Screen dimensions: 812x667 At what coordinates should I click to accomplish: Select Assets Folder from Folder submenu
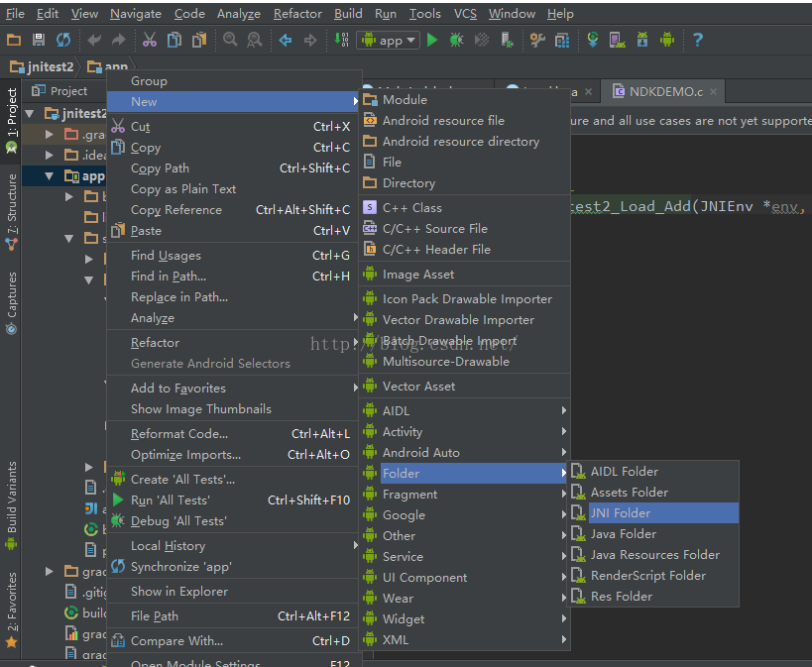(629, 492)
